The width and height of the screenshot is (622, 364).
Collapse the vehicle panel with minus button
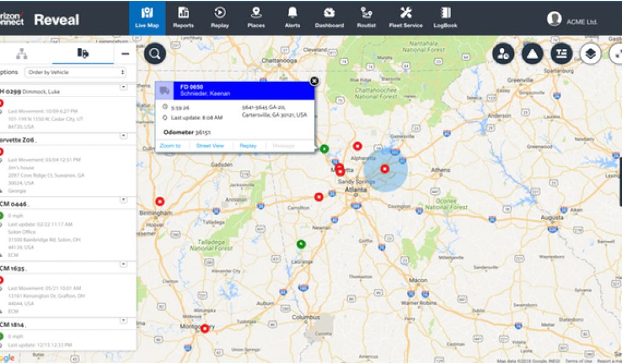tap(125, 54)
